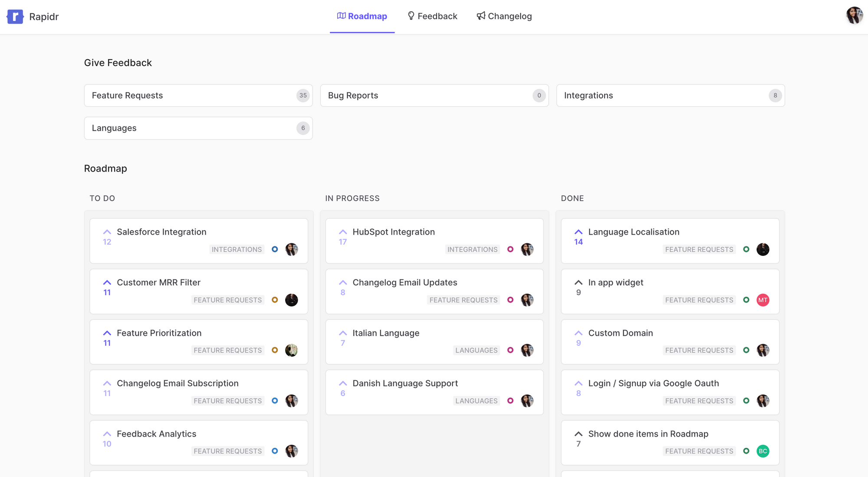Image resolution: width=868 pixels, height=477 pixels.
Task: Click the INTEGRATIONS tag on HubSpot Integration
Action: pos(472,249)
